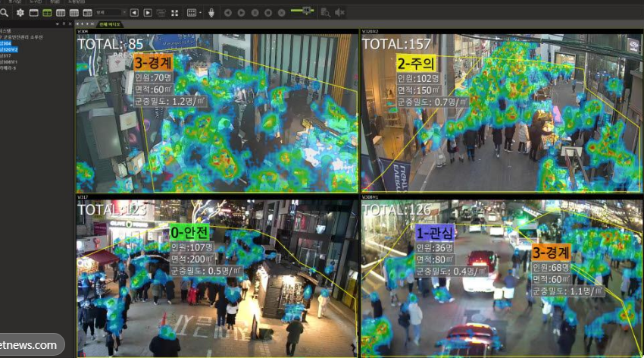Viewport: 644px width, 358px height.
Task: Click the video wall grid icon
Action: [192, 13]
